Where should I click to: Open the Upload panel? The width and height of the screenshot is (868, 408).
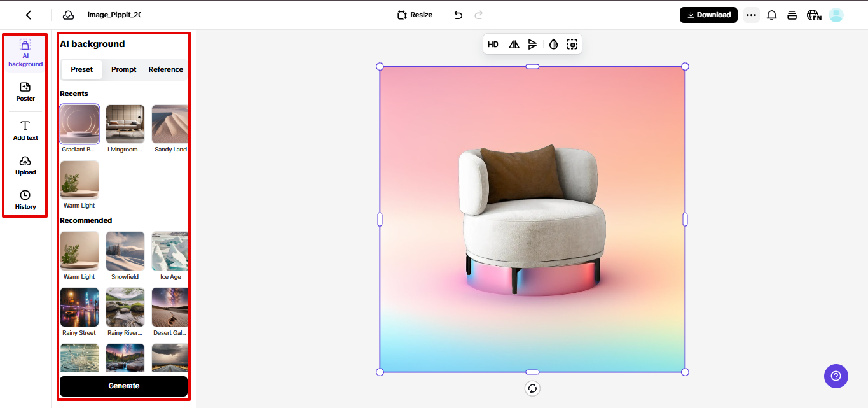(25, 165)
